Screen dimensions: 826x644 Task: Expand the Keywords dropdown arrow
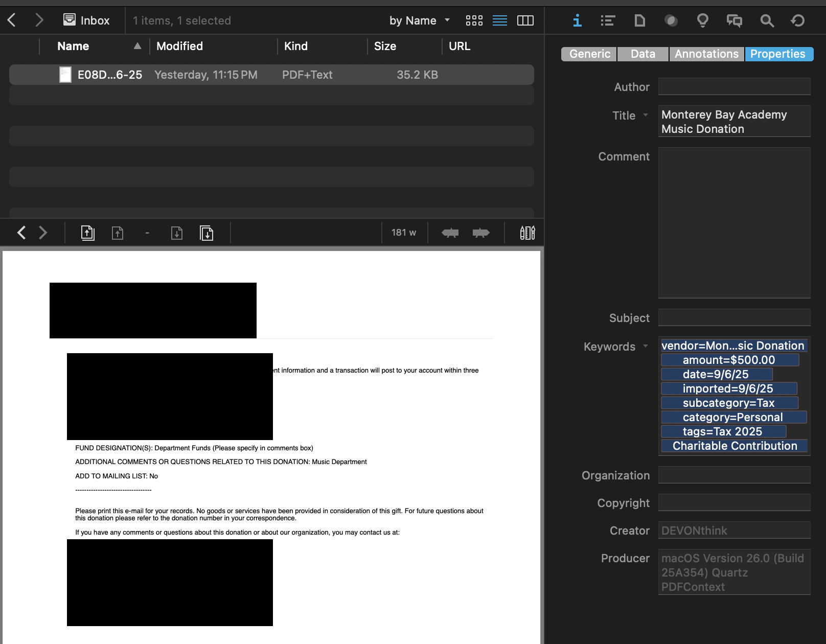(x=646, y=346)
